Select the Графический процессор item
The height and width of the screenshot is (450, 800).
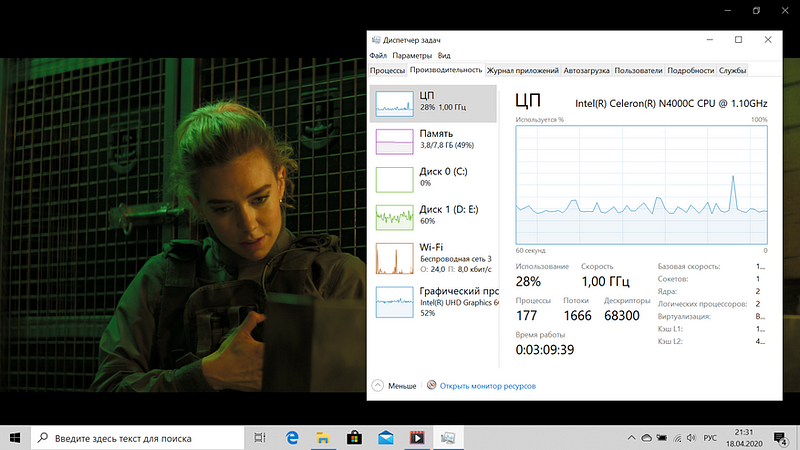click(433, 302)
